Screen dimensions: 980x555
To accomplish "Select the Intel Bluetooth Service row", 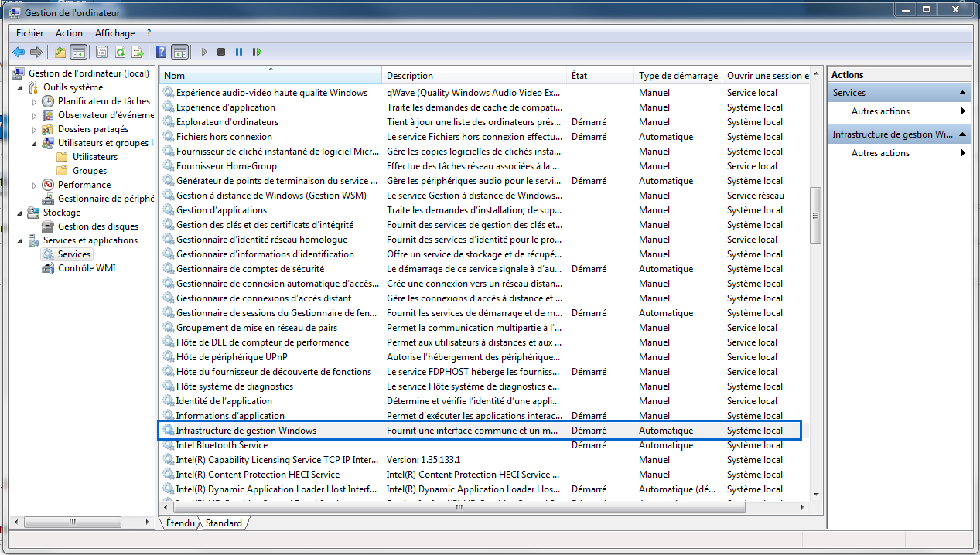I will pyautogui.click(x=221, y=445).
